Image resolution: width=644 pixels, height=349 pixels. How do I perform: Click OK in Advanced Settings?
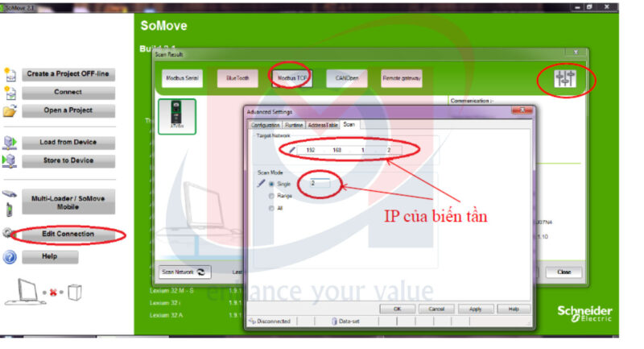pos(397,310)
